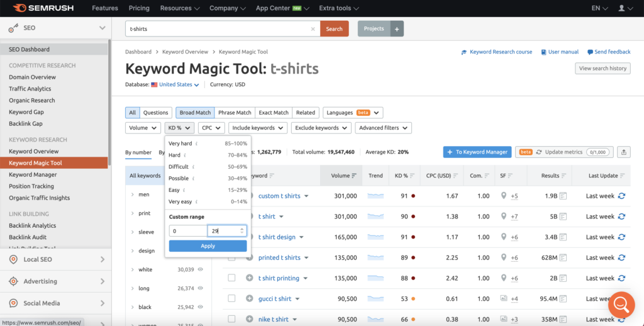This screenshot has width=644, height=326.
Task: Click the orange chat search bubble
Action: click(x=621, y=305)
